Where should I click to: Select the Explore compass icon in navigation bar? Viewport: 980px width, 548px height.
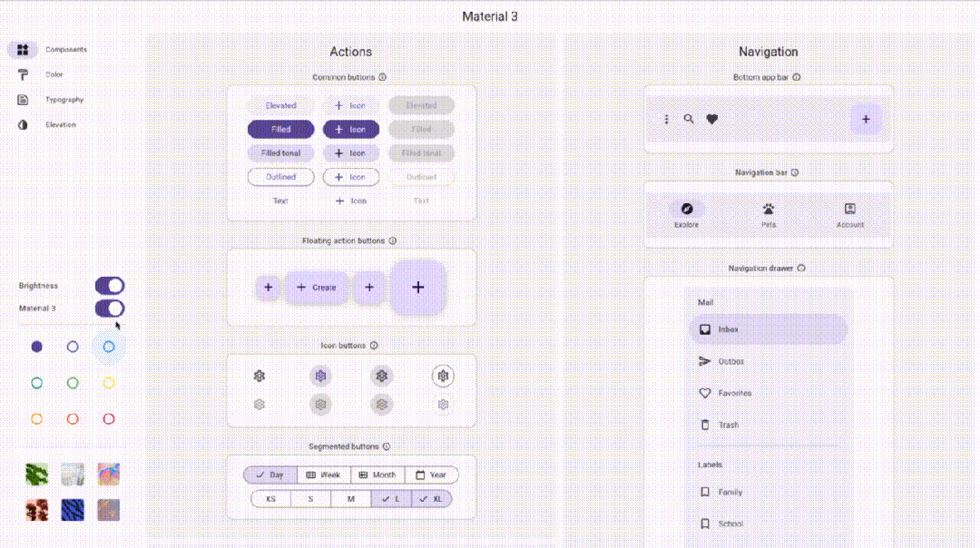(x=686, y=209)
